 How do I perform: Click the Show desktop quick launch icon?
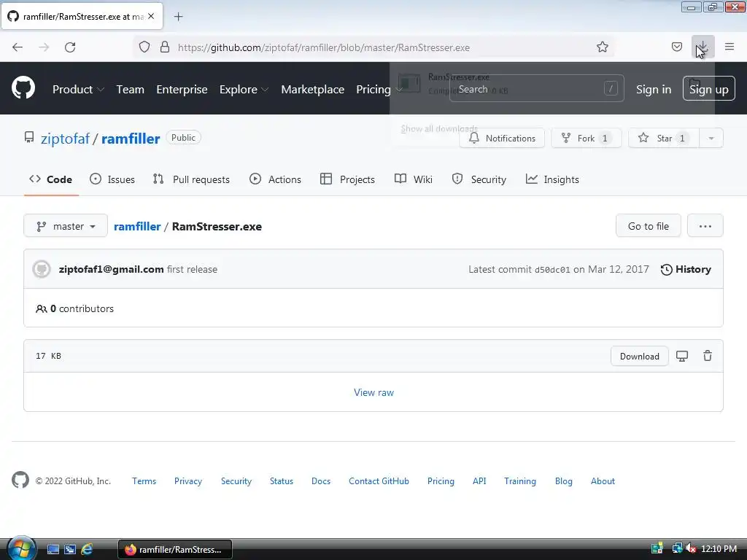[x=53, y=550]
